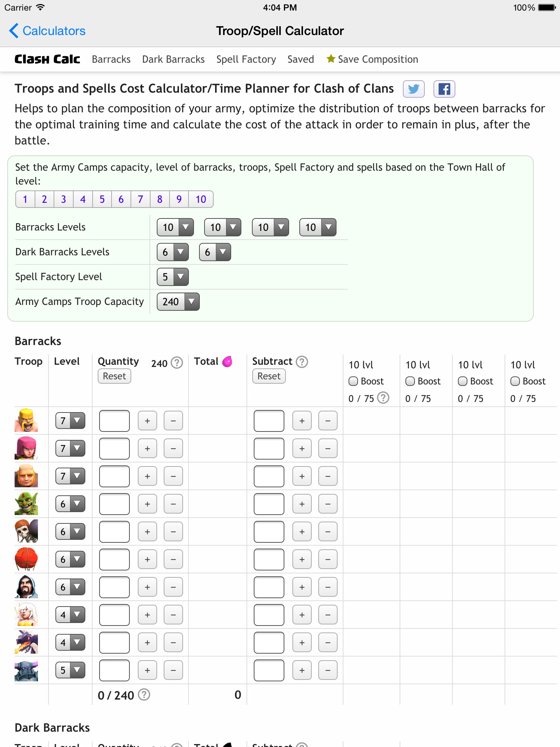Go back to Calculators
Viewport: 560px width, 747px height.
click(x=47, y=31)
